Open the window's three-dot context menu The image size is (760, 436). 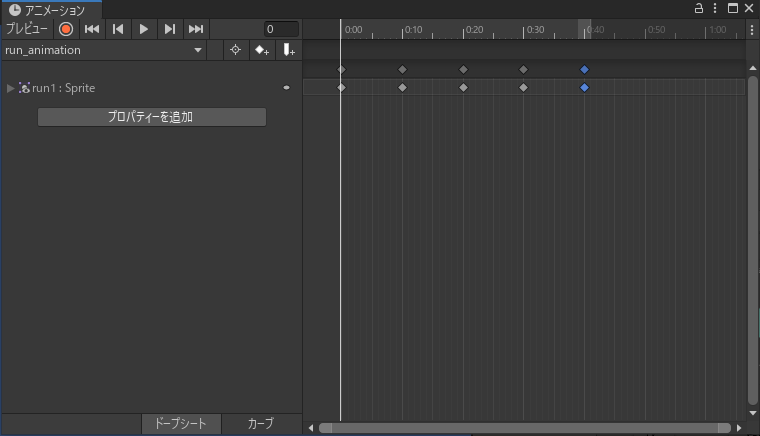(x=715, y=8)
